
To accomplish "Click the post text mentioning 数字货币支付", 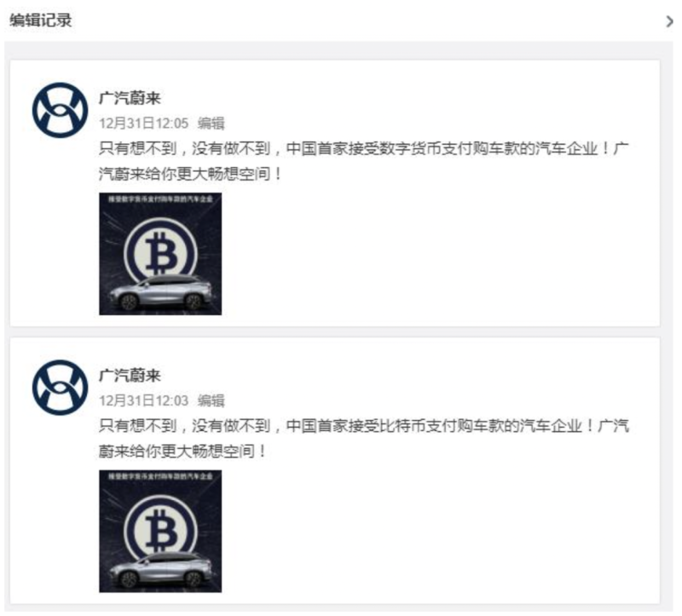I will (364, 161).
